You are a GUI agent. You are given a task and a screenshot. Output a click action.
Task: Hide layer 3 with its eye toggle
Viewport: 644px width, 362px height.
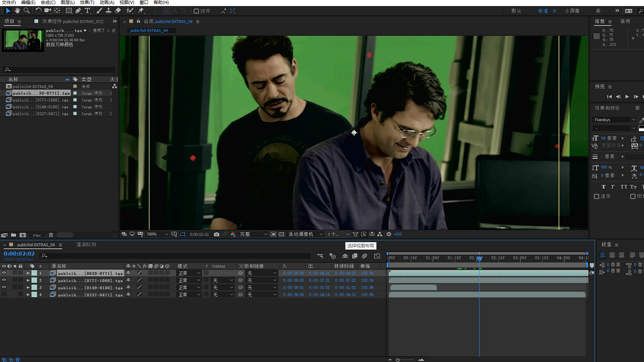[4, 288]
